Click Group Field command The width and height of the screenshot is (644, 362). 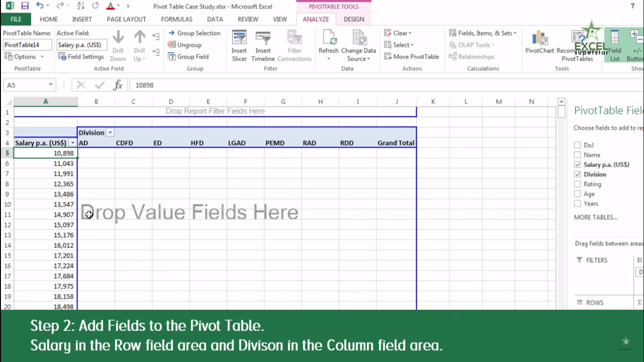point(188,57)
